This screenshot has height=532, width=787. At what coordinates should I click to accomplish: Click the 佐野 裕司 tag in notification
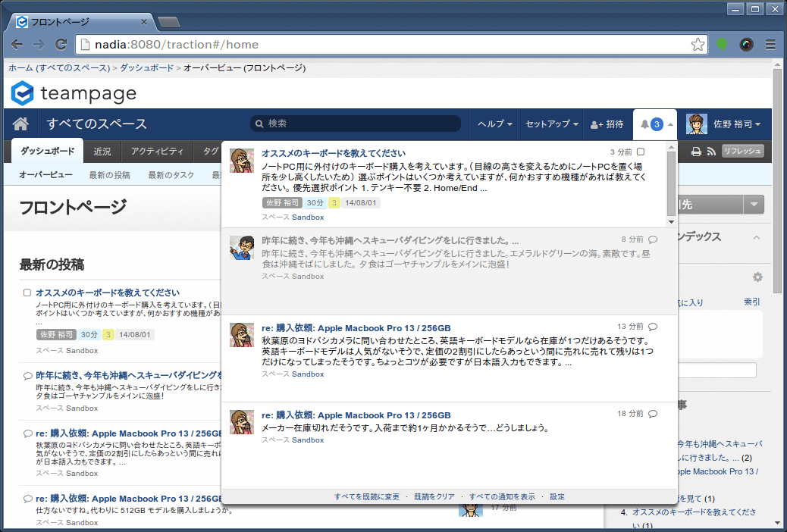[282, 203]
